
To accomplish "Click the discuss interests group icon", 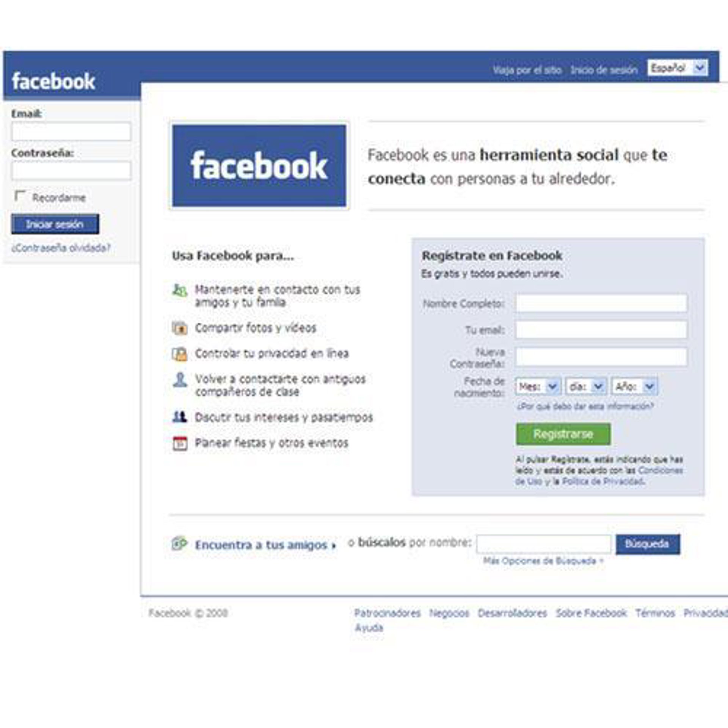I will click(x=180, y=417).
